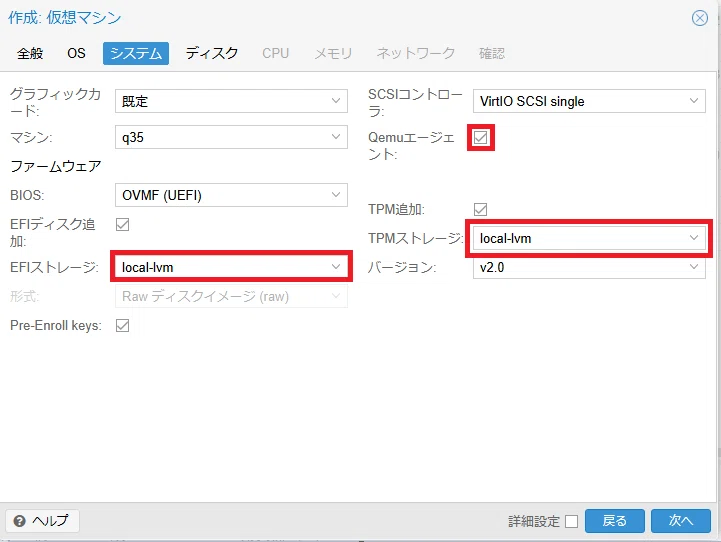Click the TPMストレージ local-lvm field
Viewport: 721px width, 542px height.
pyautogui.click(x=589, y=238)
